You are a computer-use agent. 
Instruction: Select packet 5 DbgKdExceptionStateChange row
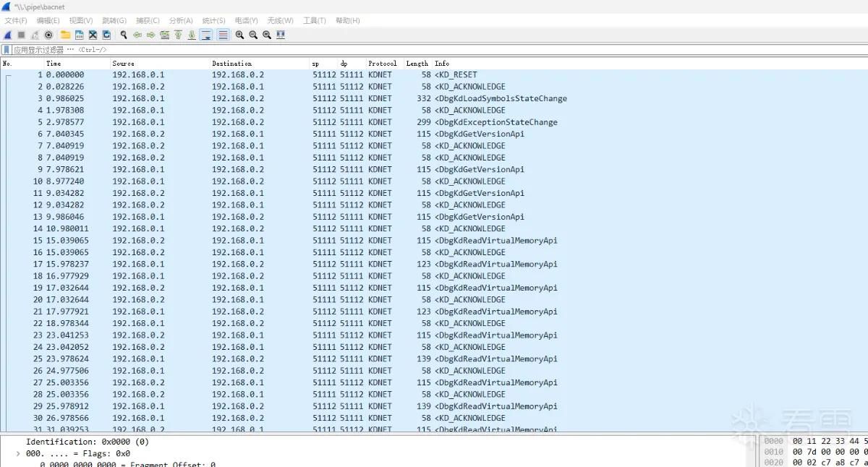[x=434, y=122]
